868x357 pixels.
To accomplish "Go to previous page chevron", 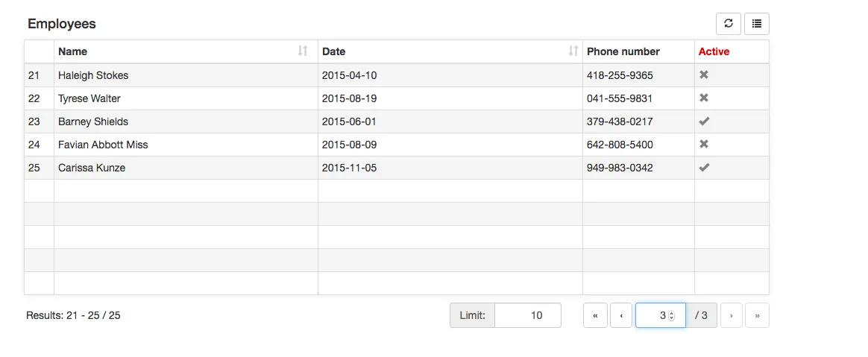I will point(621,315).
